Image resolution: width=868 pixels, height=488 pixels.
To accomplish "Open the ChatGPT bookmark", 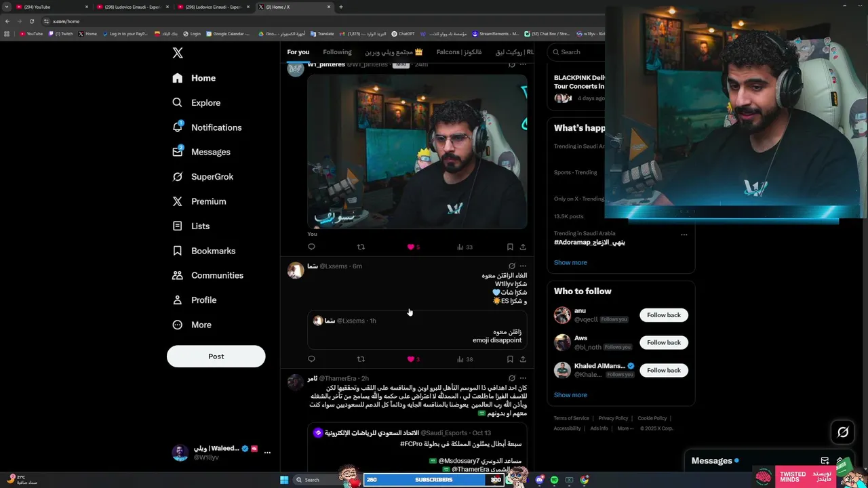I will point(403,33).
